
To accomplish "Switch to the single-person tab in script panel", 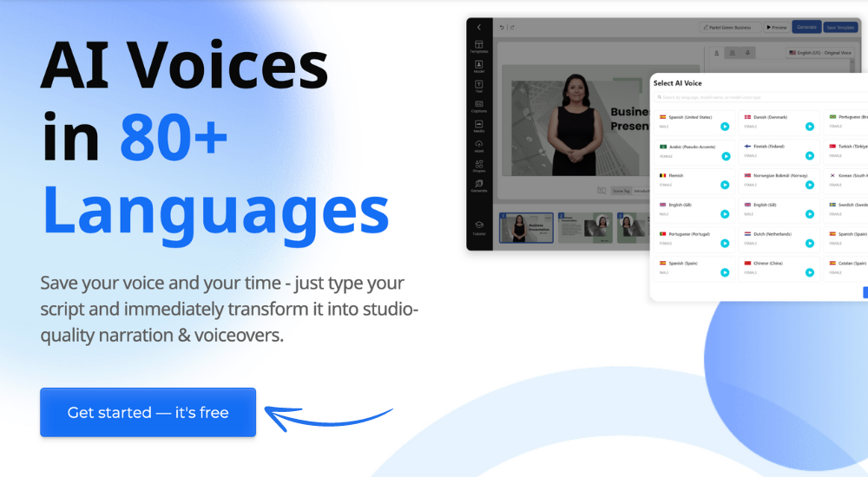I will point(716,53).
